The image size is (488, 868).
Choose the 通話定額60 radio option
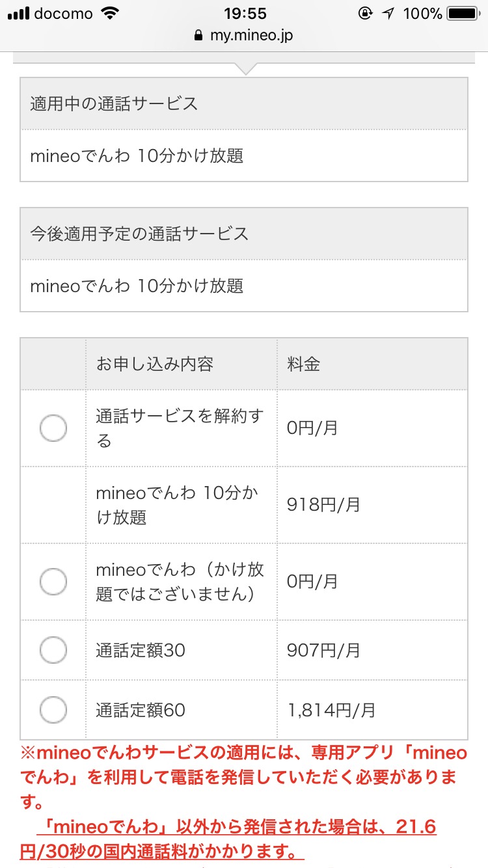53,710
